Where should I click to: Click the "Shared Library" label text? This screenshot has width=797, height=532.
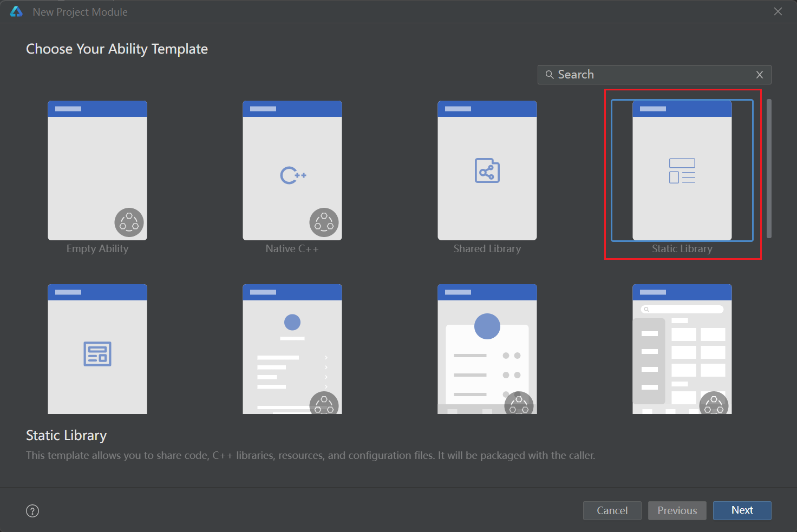487,249
